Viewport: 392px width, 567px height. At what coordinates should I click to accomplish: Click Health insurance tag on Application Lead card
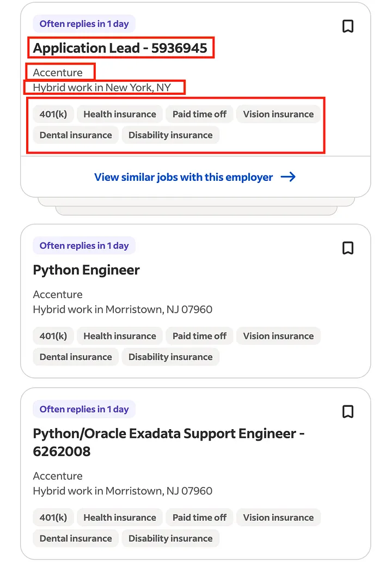point(120,114)
